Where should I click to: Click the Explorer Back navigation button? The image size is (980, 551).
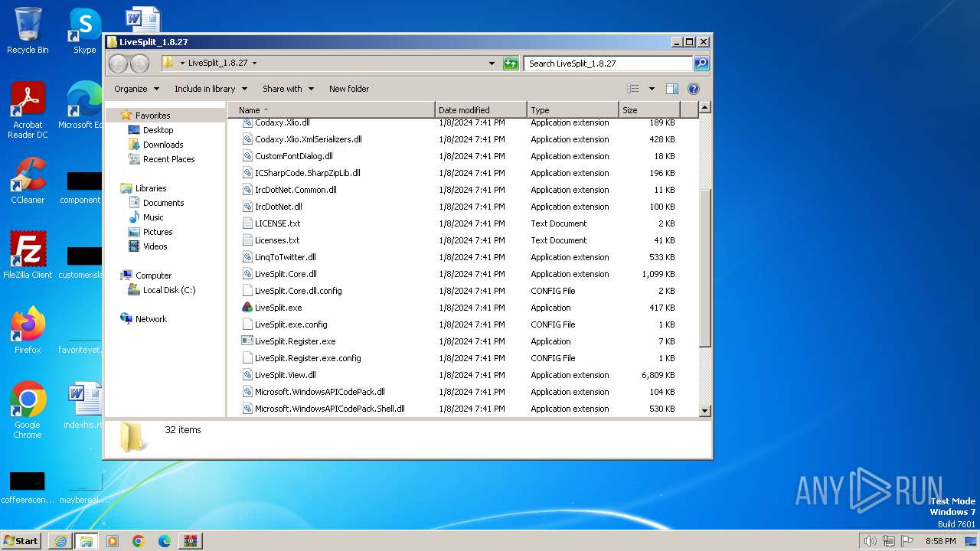point(119,64)
